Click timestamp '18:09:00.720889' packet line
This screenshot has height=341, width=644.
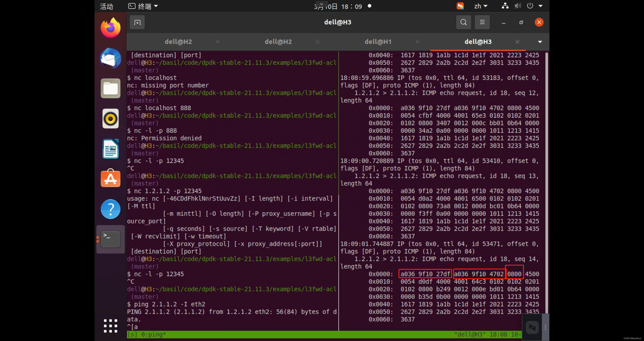(440, 161)
